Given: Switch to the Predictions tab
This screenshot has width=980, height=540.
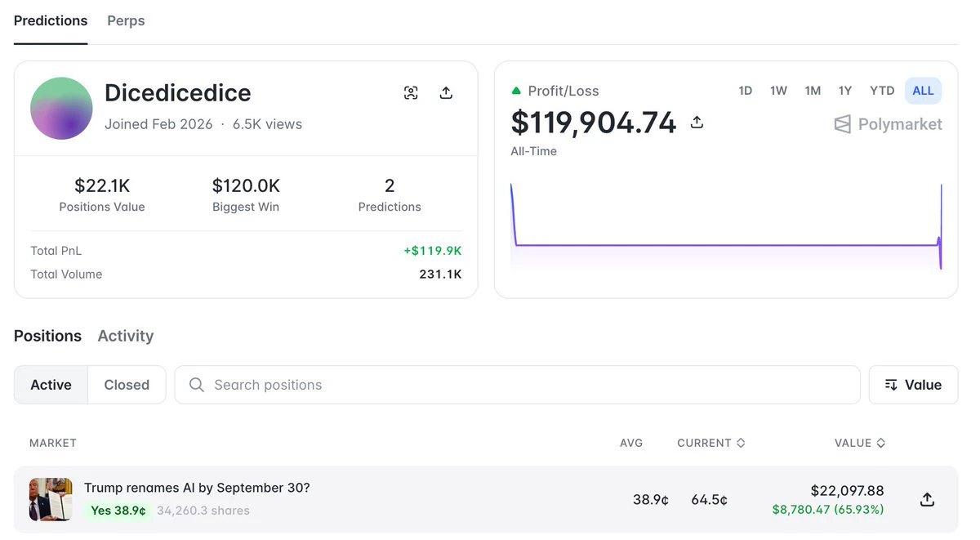Looking at the screenshot, I should 51,20.
